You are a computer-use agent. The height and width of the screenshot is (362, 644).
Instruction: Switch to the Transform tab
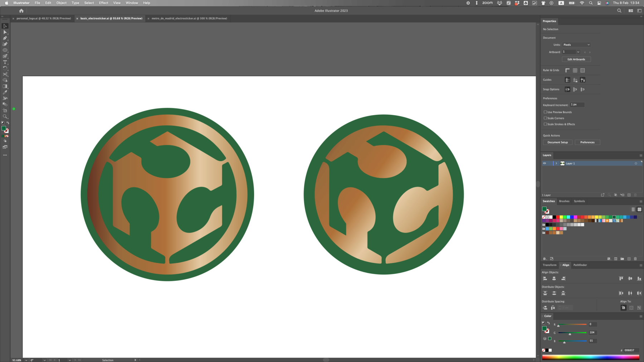tap(550, 265)
